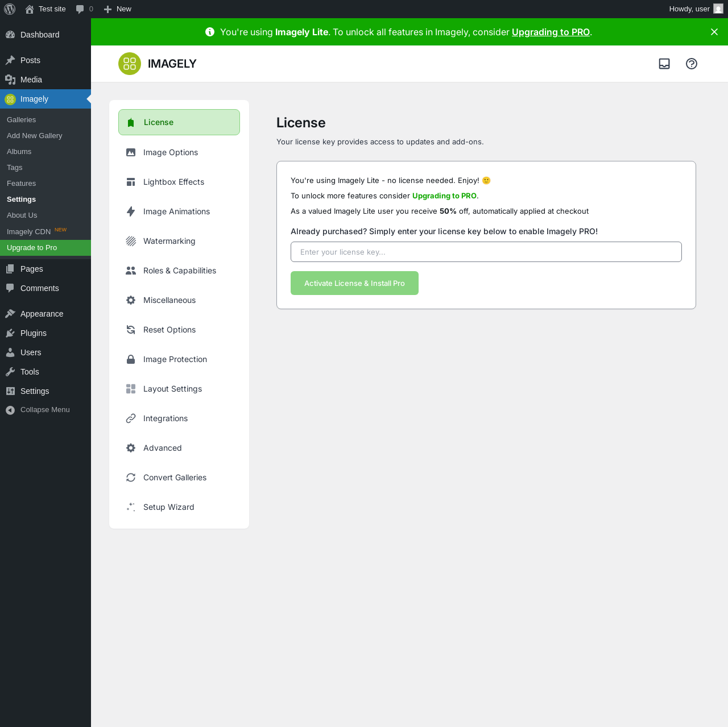This screenshot has width=728, height=727.
Task: Click Upgrading to PRO link in banner
Action: click(x=551, y=32)
